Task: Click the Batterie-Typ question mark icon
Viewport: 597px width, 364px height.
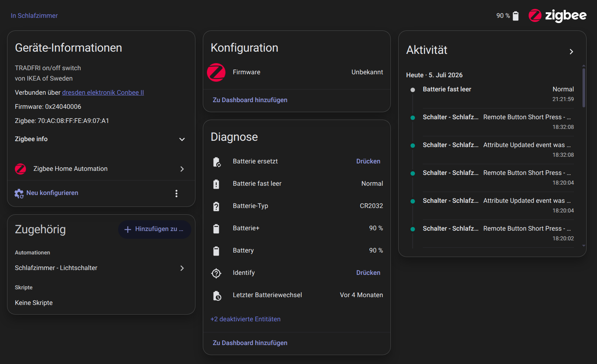Action: click(216, 206)
